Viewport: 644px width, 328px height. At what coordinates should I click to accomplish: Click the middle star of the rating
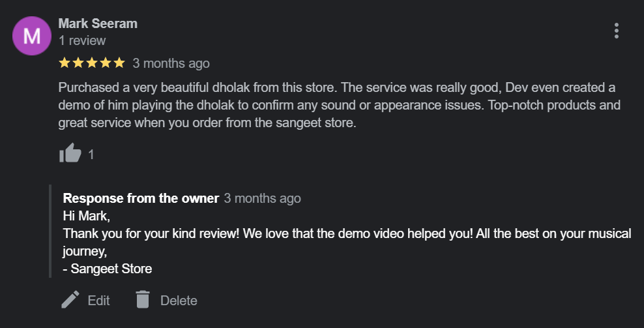(x=91, y=63)
